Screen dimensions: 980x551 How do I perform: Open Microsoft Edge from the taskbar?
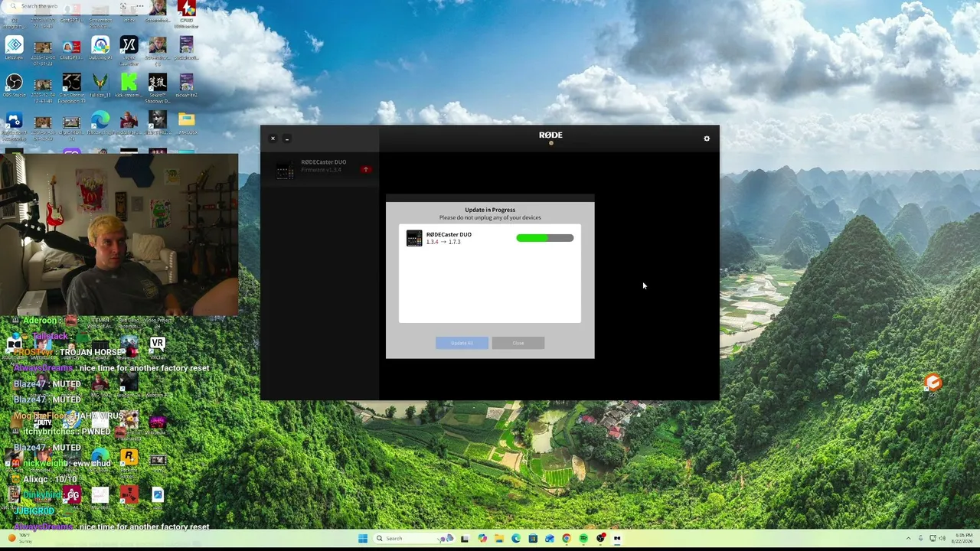(516, 538)
